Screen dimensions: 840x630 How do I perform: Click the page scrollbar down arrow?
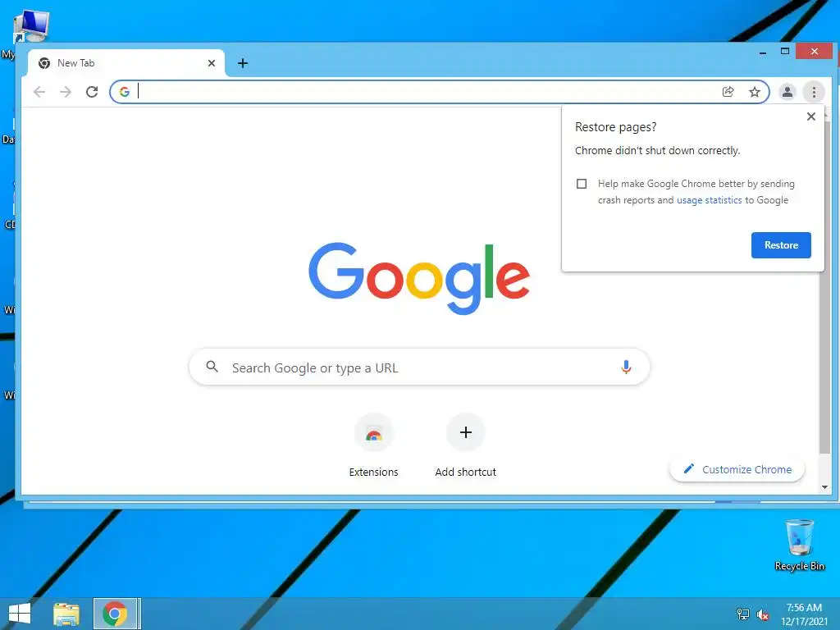824,487
